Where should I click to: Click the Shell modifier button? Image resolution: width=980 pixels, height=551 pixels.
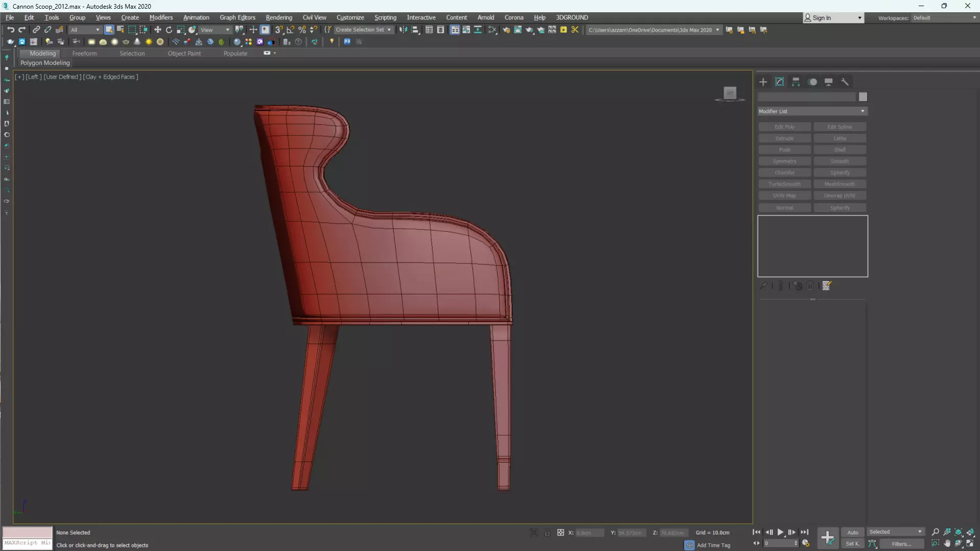840,150
